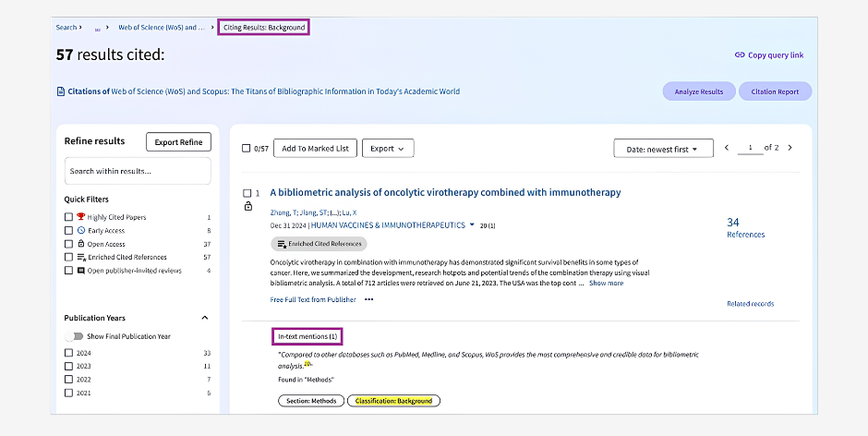The image size is (868, 436).
Task: Open the Date: newest first sort dropdown
Action: tap(663, 149)
